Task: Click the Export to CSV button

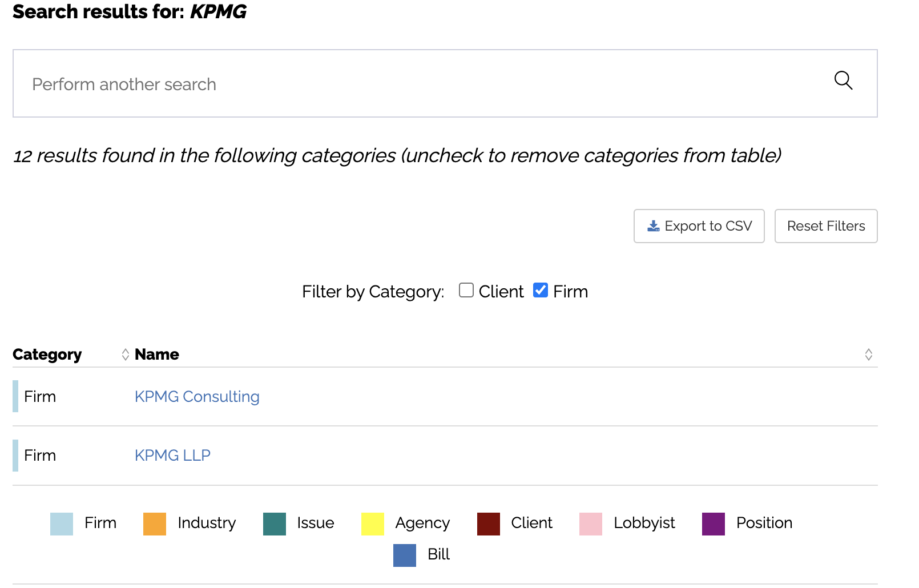Action: click(x=699, y=226)
